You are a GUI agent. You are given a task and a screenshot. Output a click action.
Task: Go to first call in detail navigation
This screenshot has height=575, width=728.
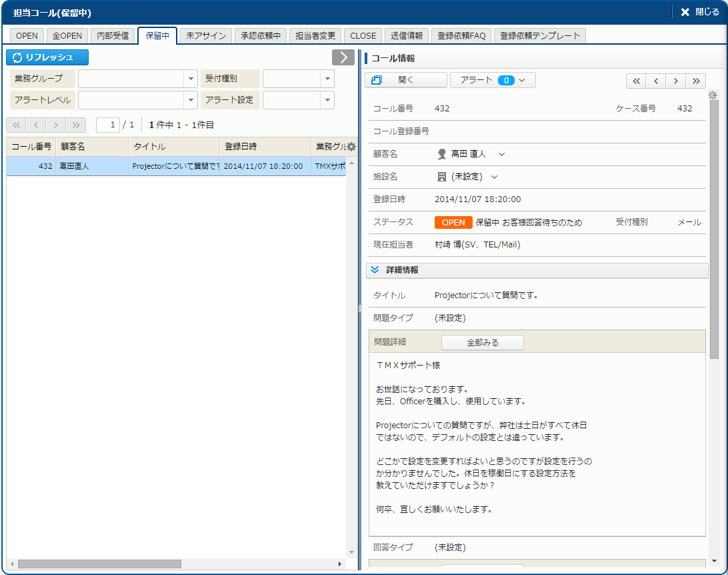pyautogui.click(x=636, y=81)
